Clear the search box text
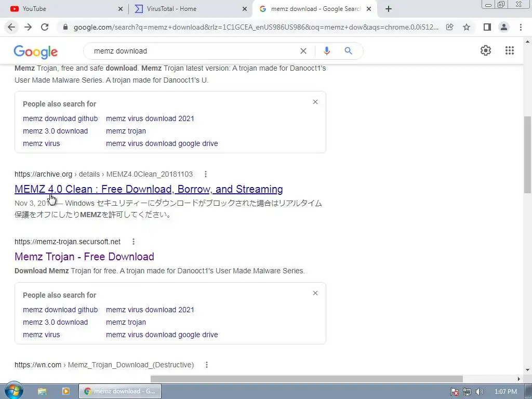Viewport: 532px width, 399px height. (x=303, y=51)
